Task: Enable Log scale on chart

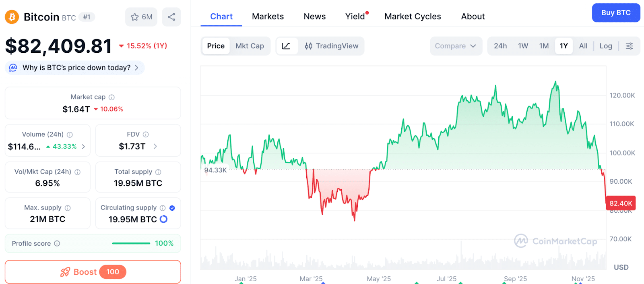Action: pyautogui.click(x=605, y=46)
